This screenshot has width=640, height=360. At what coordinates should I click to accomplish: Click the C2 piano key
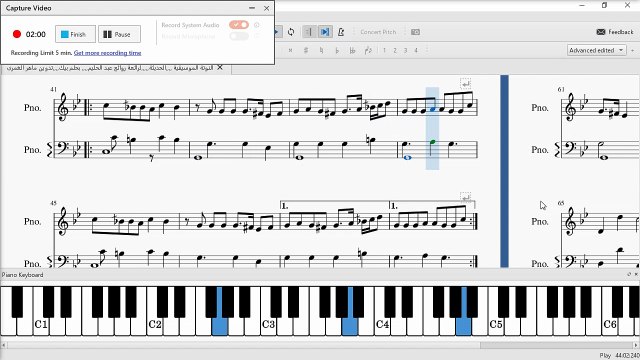coord(155,324)
